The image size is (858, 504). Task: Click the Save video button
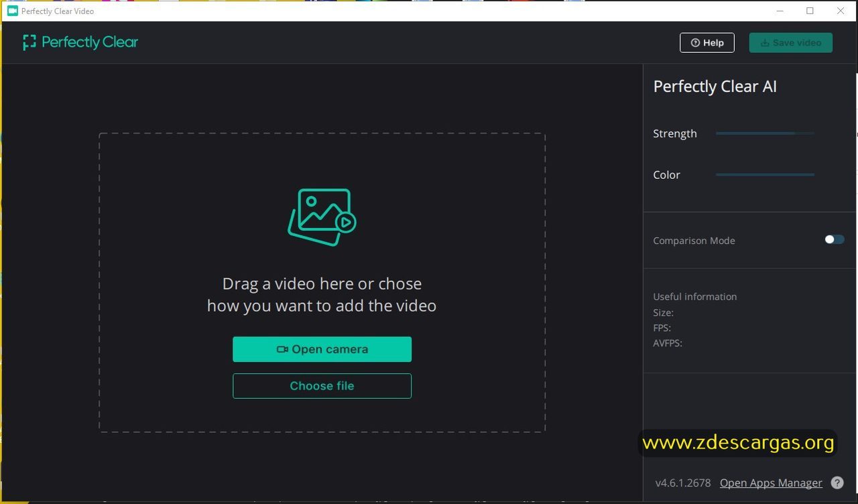click(791, 43)
